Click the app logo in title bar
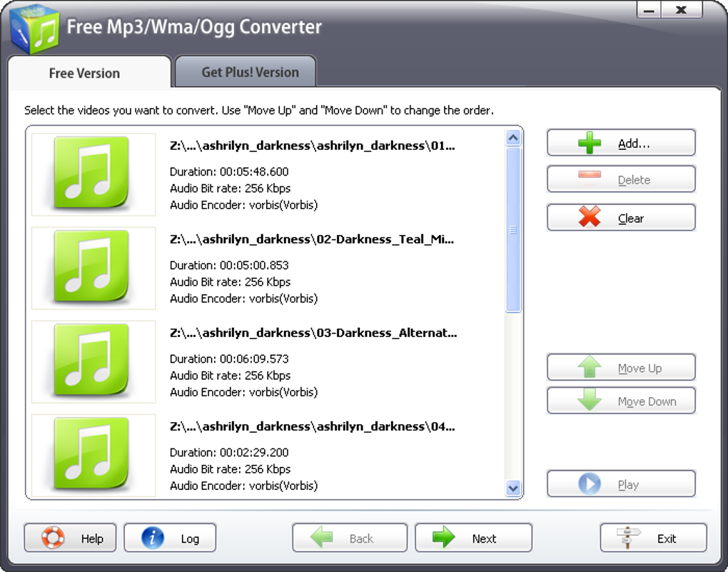 (x=34, y=29)
